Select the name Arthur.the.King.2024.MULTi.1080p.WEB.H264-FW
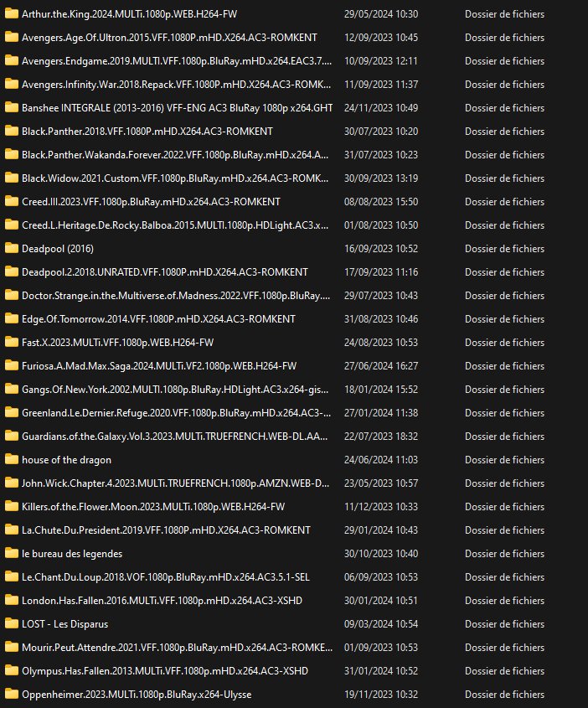588x708 pixels. point(130,14)
